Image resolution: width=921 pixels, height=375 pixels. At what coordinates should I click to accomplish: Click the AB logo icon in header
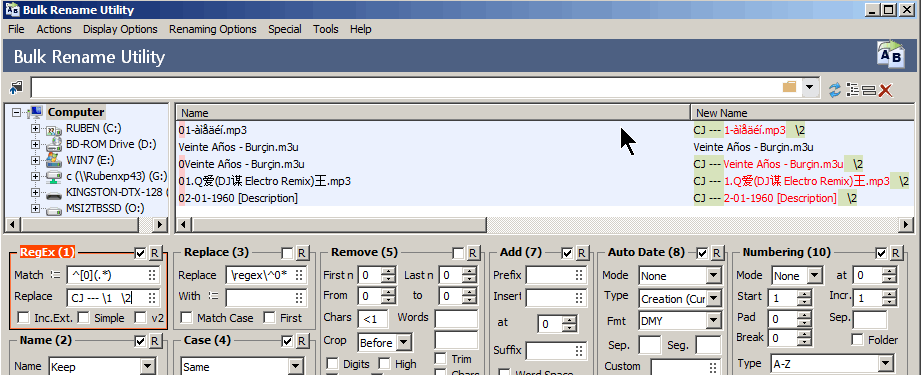pyautogui.click(x=891, y=55)
